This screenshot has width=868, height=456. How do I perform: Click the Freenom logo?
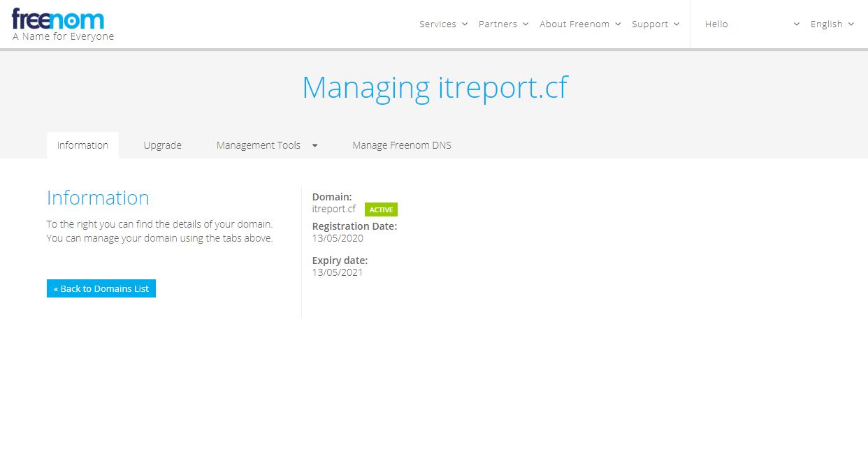tap(57, 19)
